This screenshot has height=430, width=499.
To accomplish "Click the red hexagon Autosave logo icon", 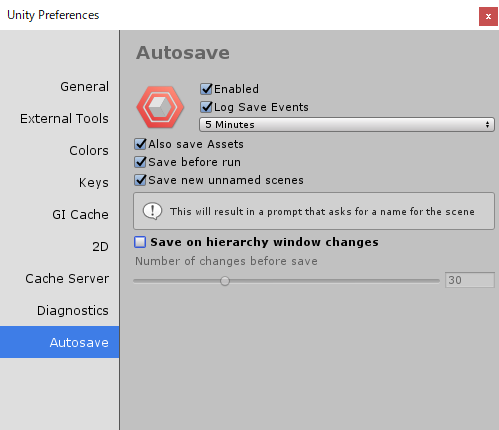I will click(x=160, y=107).
